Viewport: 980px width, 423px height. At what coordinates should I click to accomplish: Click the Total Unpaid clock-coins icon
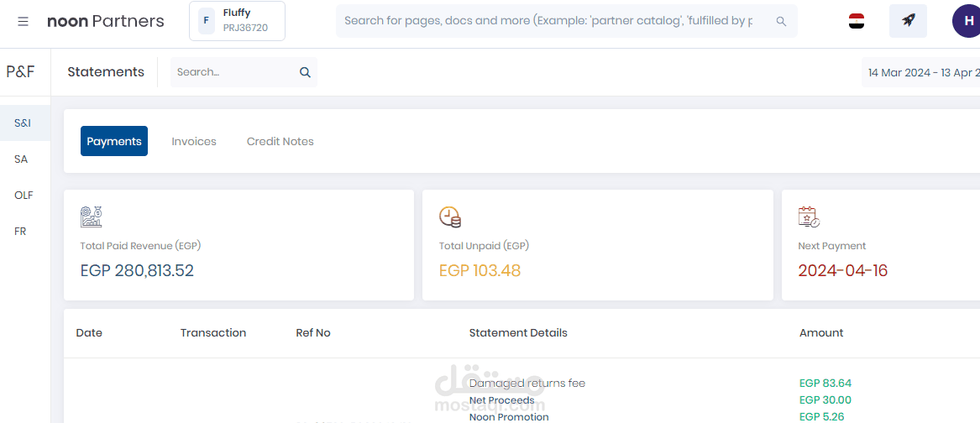(450, 217)
